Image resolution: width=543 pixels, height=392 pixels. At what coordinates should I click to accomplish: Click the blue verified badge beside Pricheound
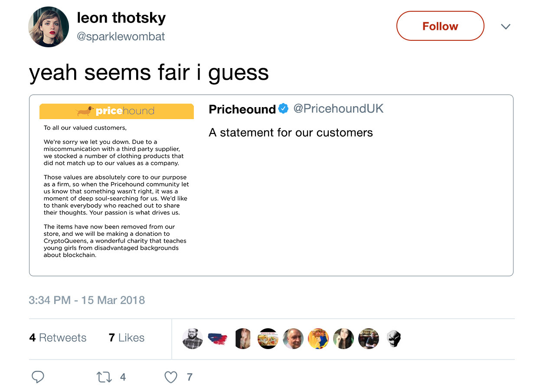pos(283,108)
